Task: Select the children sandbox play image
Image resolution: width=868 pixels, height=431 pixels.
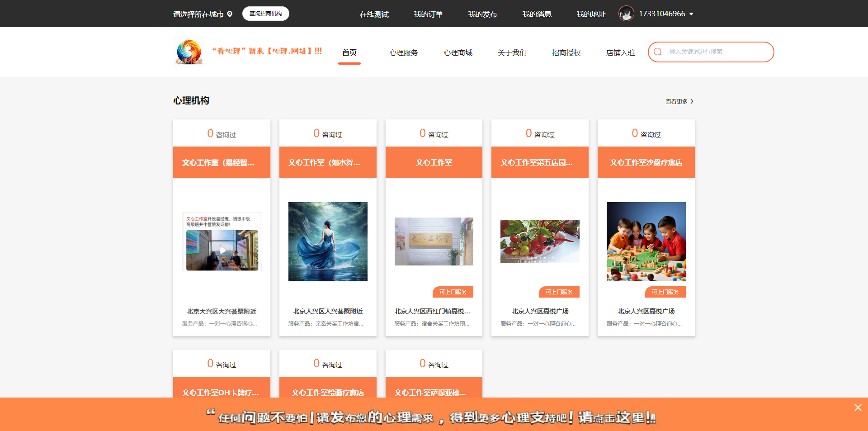Action: [646, 242]
